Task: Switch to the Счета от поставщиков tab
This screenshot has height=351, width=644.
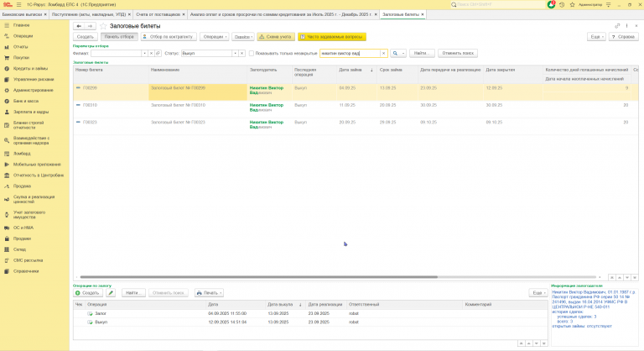Action: (x=158, y=14)
